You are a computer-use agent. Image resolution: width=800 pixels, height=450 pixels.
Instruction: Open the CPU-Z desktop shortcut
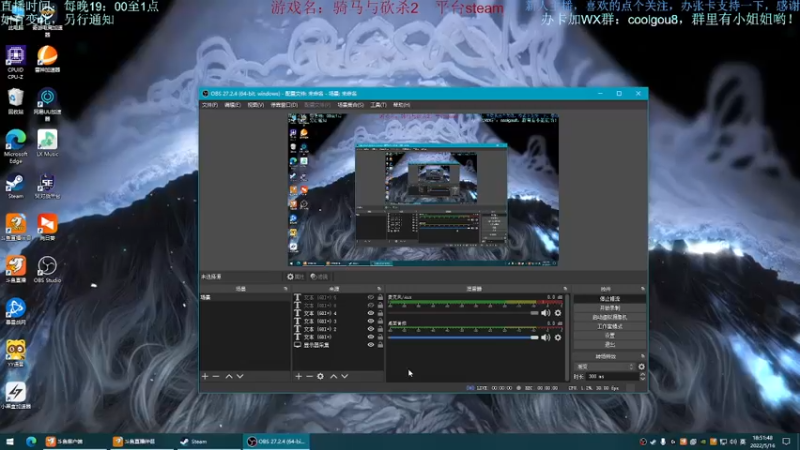15,61
